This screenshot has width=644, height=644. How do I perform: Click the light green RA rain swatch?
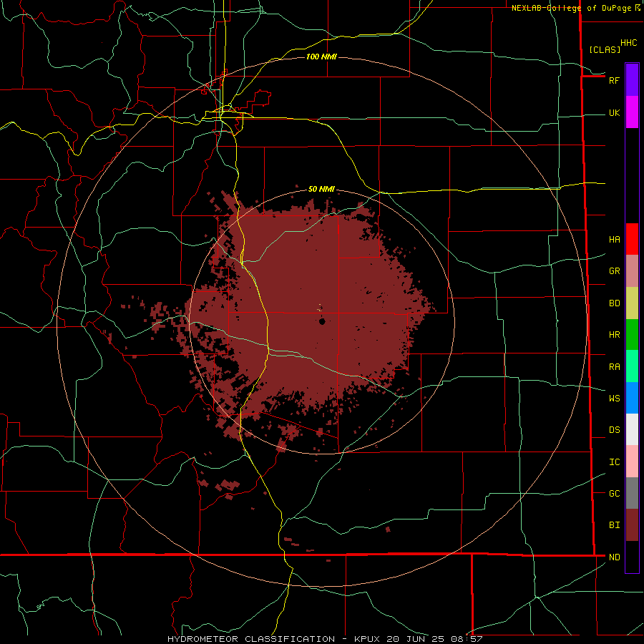(x=632, y=366)
